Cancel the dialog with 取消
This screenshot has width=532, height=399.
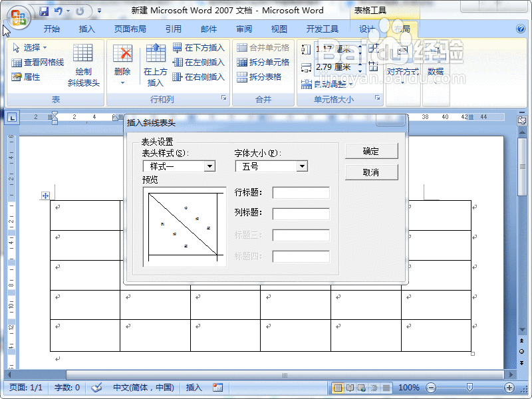tap(371, 172)
